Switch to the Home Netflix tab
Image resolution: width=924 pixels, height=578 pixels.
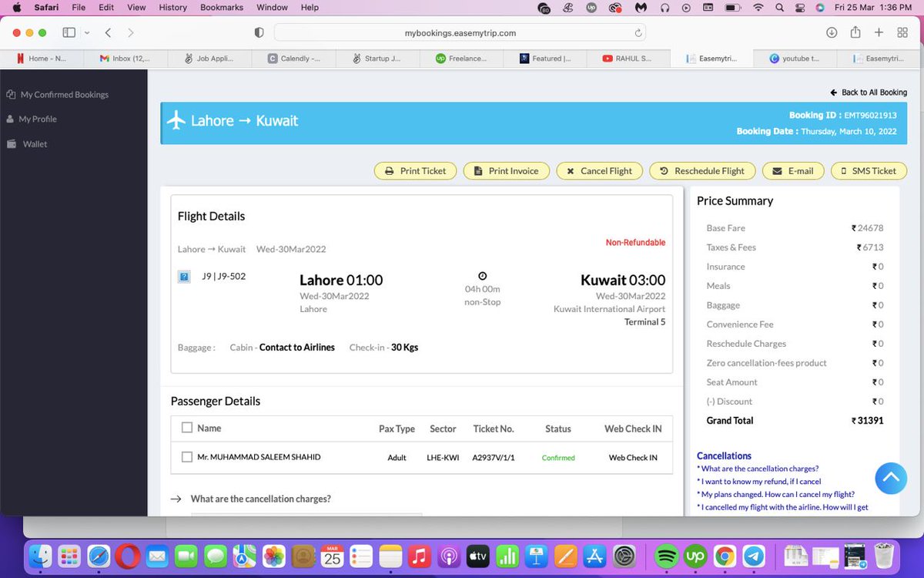click(42, 59)
